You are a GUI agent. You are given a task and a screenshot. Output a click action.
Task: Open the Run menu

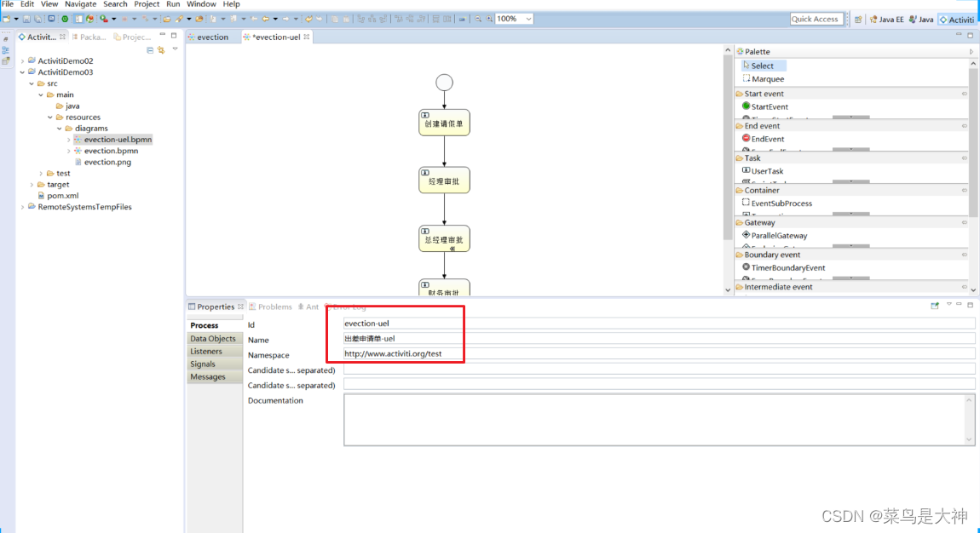(173, 4)
